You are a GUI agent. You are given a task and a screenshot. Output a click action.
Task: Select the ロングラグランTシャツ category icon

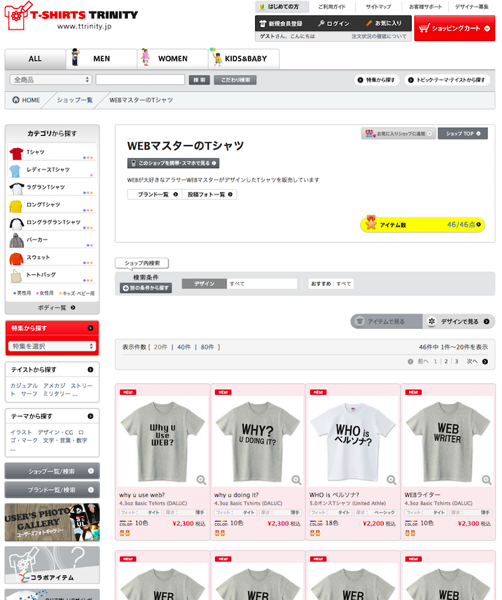pos(16,224)
